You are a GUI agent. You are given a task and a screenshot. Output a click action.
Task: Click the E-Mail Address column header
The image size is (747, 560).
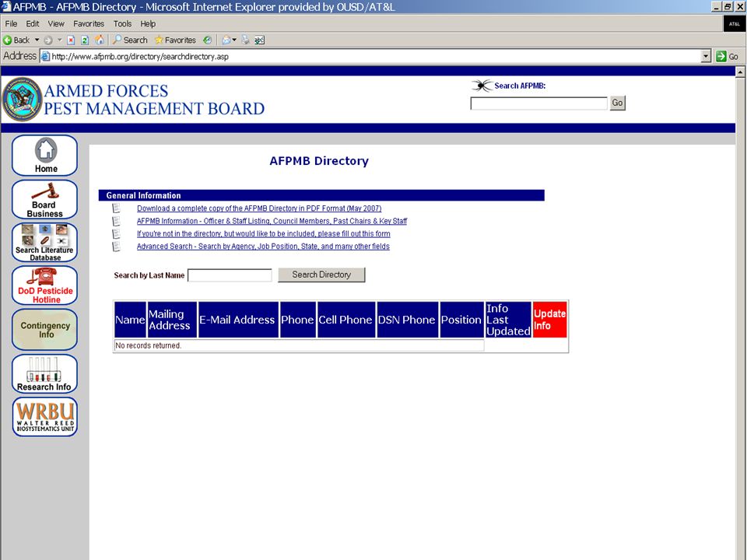pyautogui.click(x=238, y=320)
